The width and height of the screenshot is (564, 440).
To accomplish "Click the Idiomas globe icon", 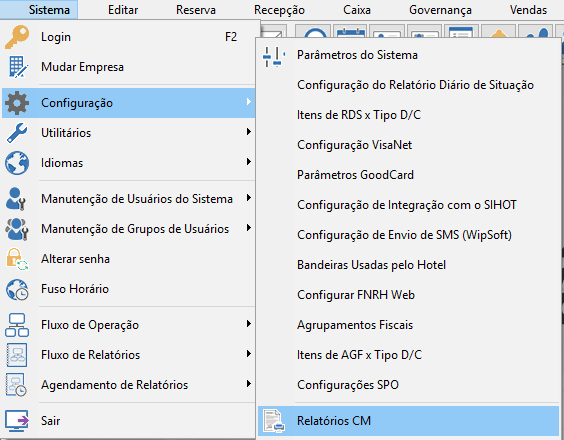I will pyautogui.click(x=17, y=163).
